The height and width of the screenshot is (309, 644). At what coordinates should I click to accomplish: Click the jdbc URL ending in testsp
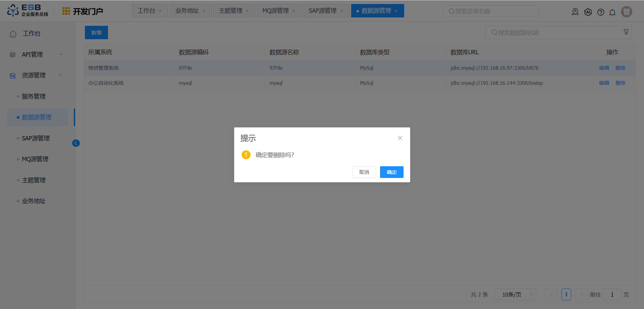(x=497, y=83)
